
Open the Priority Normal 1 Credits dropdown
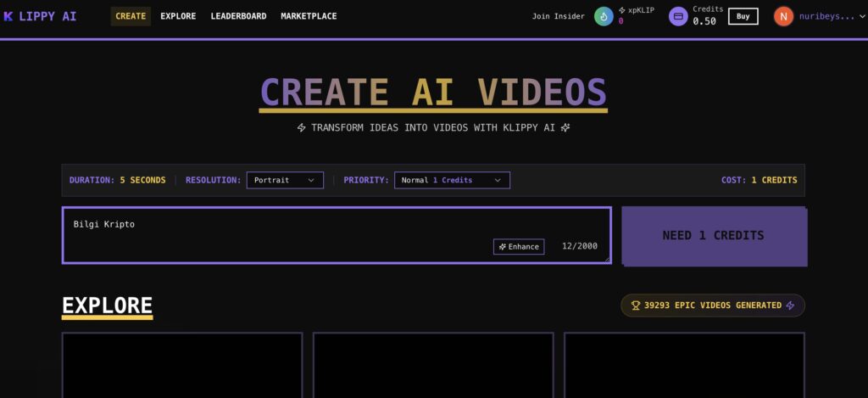tap(453, 180)
